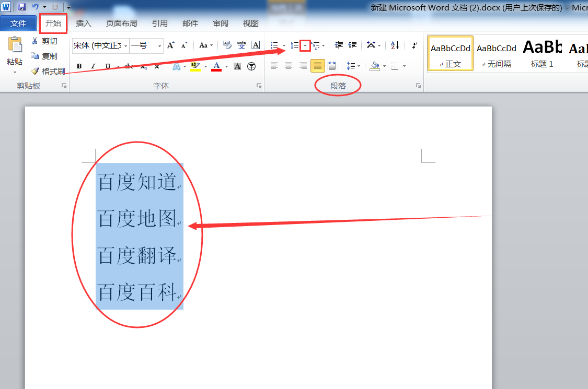Select the 开始 (Home) tab
The height and width of the screenshot is (389, 588).
[x=53, y=23]
